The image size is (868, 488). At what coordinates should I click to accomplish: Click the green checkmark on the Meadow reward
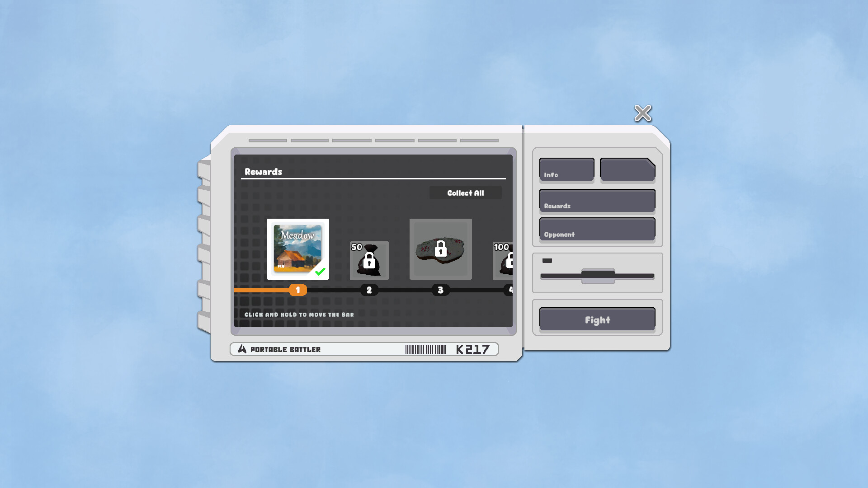[321, 271]
